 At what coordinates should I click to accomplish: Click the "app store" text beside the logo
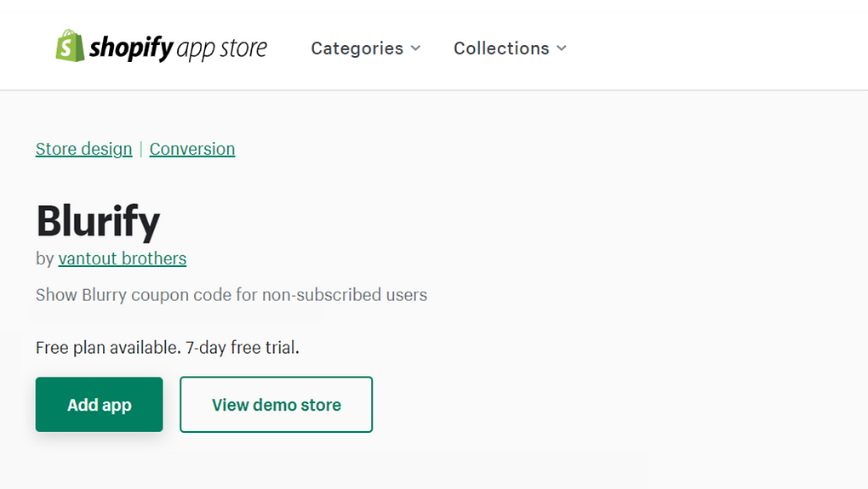222,48
